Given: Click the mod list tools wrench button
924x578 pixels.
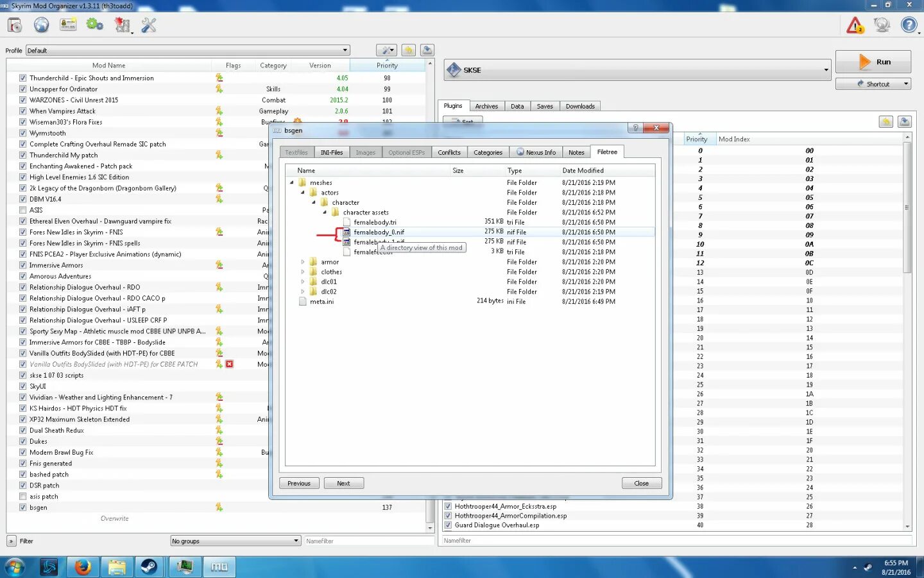Looking at the screenshot, I should pos(386,50).
